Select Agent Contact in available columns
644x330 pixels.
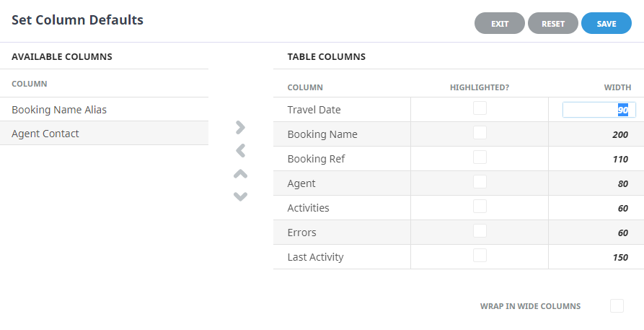click(x=105, y=134)
